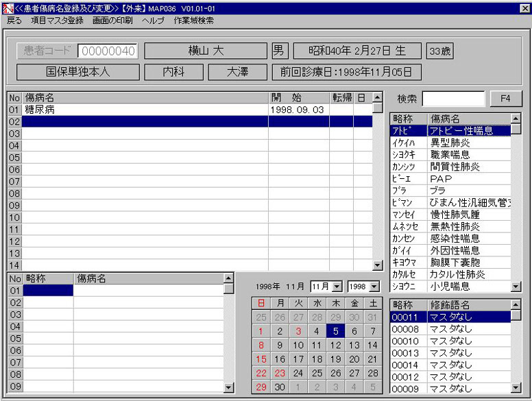
Task: Select modifier code 00013 in the 修飾語名 list
Action: pyautogui.click(x=450, y=353)
